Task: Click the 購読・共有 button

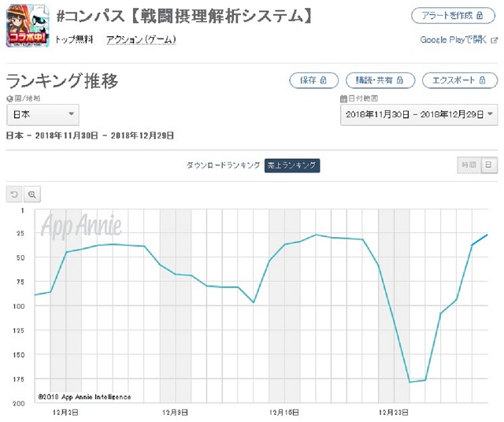Action: click(380, 80)
